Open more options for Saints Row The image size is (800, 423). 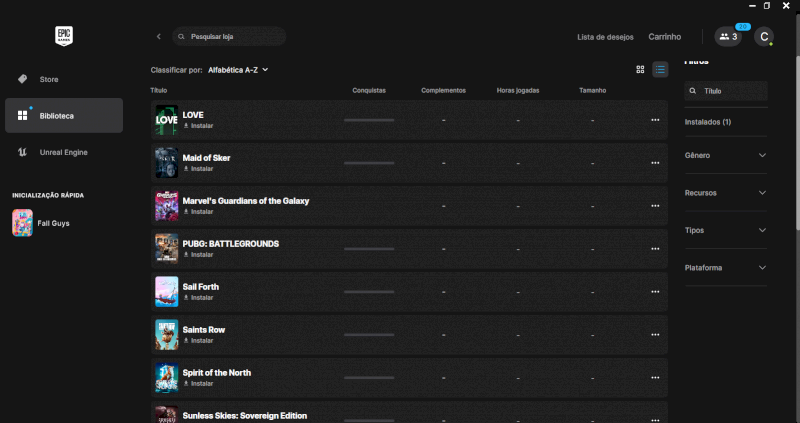pos(655,335)
